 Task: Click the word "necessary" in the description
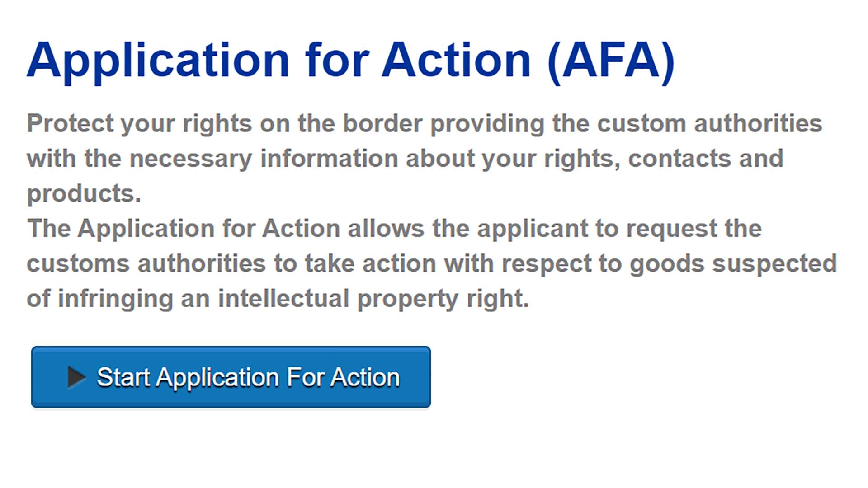point(190,159)
